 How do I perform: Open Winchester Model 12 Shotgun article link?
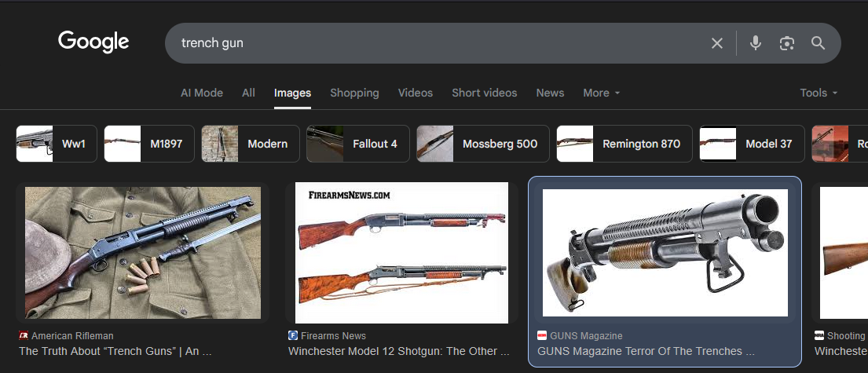coord(399,351)
